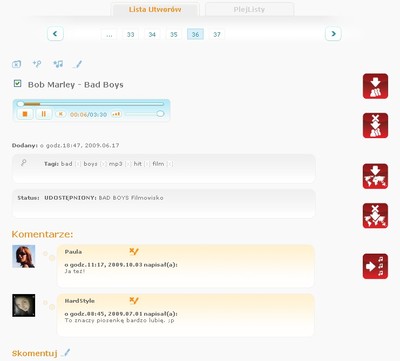The width and height of the screenshot is (400, 361).
Task: Click the 'hit' tag text
Action: (138, 164)
